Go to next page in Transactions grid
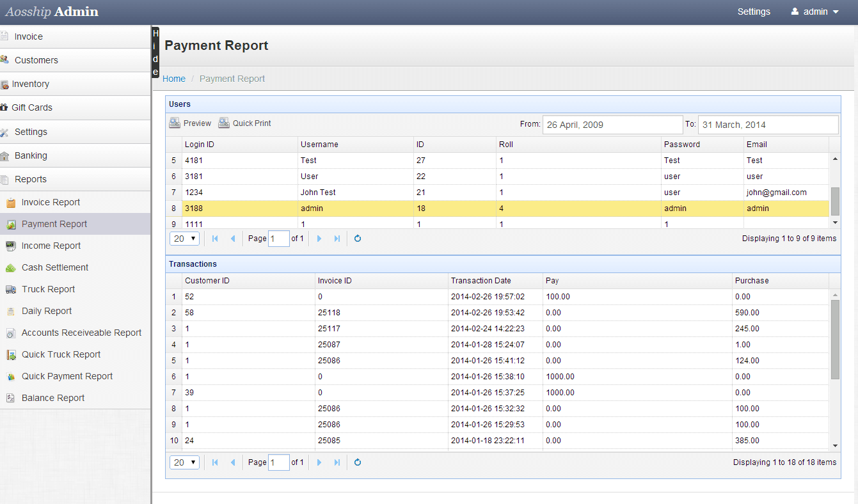858x504 pixels. coord(319,462)
